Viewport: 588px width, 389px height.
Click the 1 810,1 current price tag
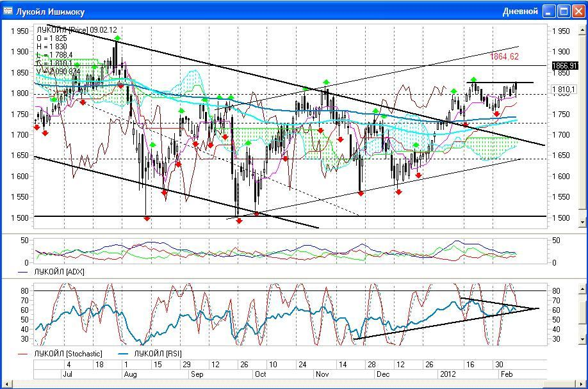point(564,90)
